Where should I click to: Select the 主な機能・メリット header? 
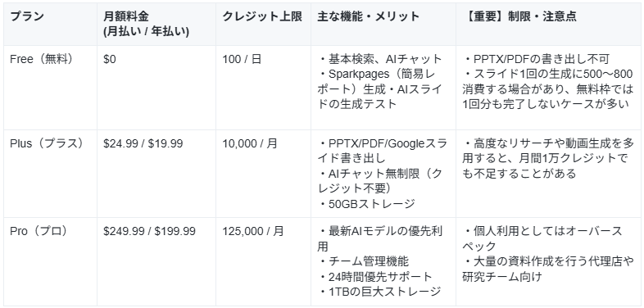369,16
